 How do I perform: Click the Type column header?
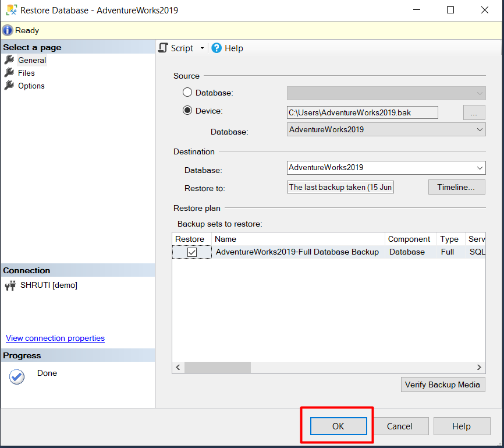click(x=450, y=239)
